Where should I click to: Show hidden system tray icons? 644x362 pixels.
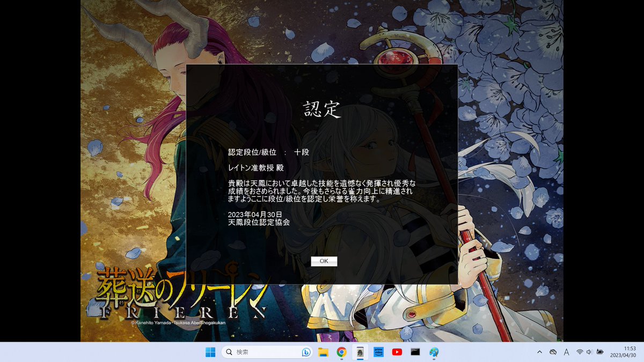coord(539,352)
